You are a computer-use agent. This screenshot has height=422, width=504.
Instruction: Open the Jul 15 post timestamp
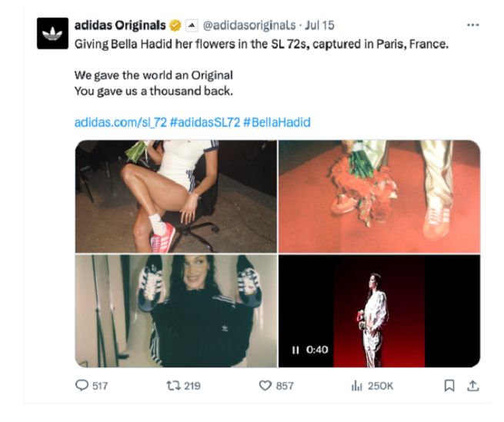(x=319, y=25)
